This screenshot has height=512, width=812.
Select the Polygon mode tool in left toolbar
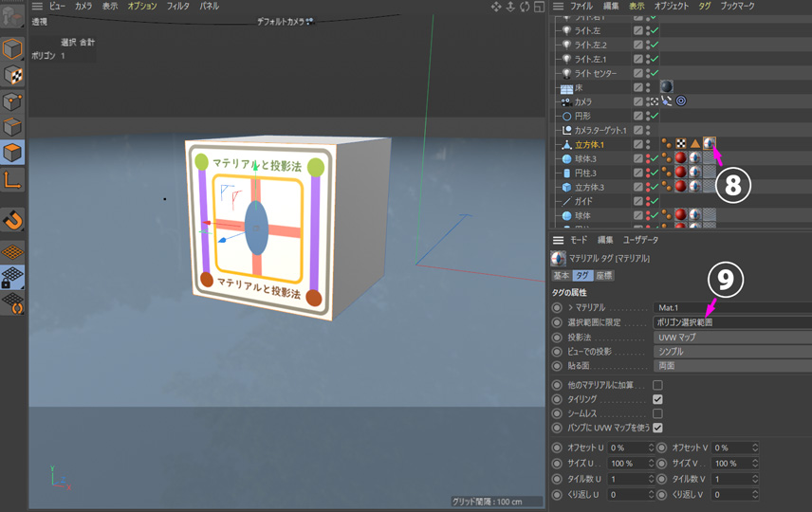pos(13,152)
